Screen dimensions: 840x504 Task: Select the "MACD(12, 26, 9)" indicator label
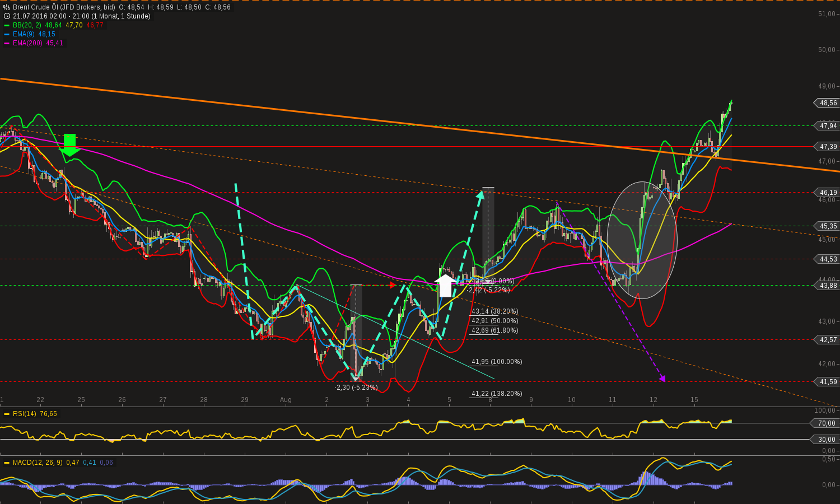[x=38, y=463]
